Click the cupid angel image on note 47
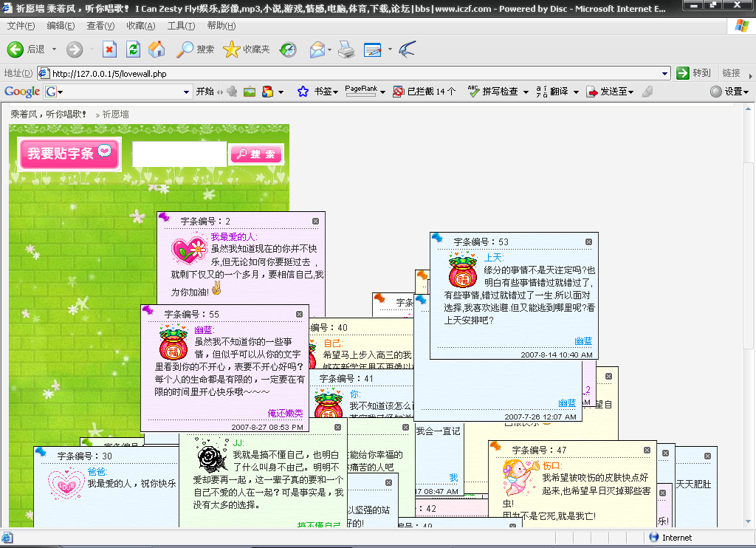Image resolution: width=756 pixels, height=548 pixels. [520, 477]
